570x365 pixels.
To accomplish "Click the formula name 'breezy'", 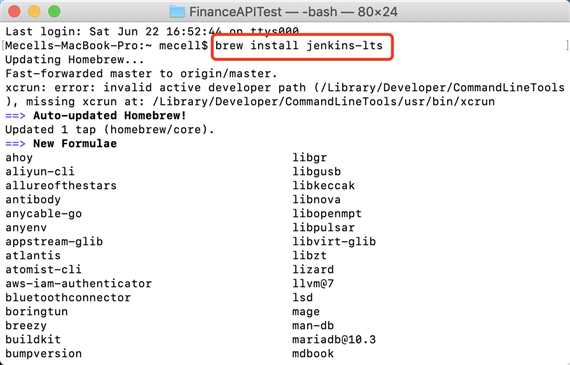I will point(26,326).
